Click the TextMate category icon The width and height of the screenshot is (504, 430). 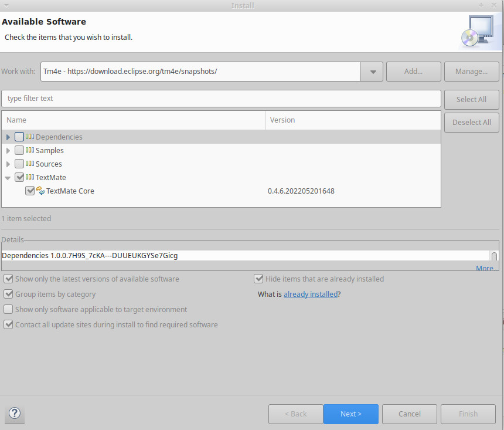click(x=30, y=177)
